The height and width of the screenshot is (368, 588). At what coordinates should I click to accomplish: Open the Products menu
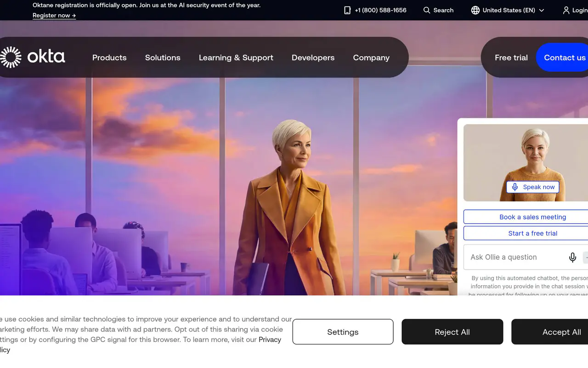[x=109, y=57]
